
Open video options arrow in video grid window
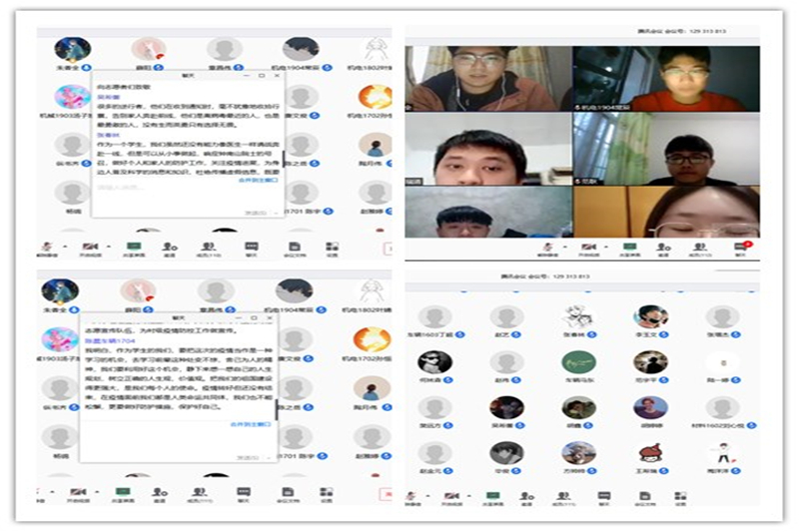pos(606,247)
